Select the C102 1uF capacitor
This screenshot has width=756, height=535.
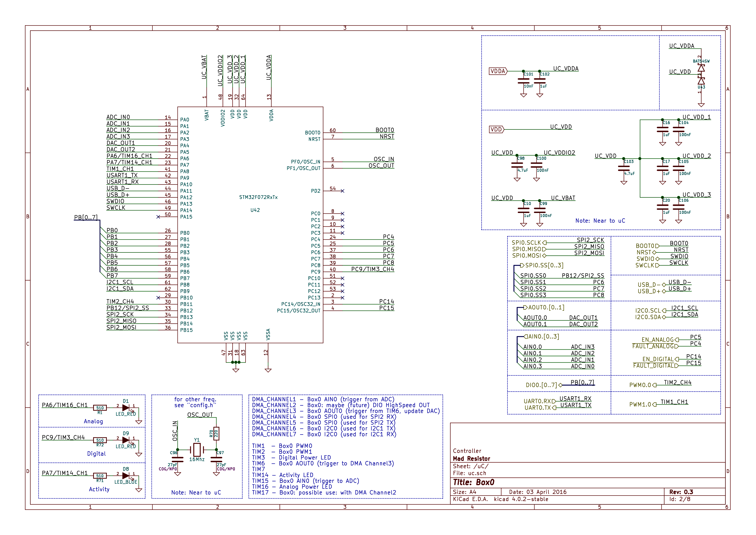pos(540,81)
